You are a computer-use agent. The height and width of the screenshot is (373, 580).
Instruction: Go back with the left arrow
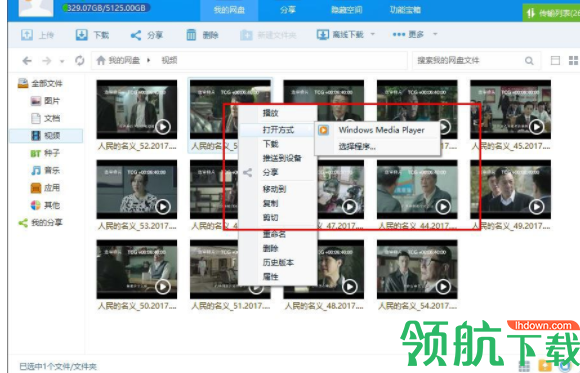tap(27, 60)
